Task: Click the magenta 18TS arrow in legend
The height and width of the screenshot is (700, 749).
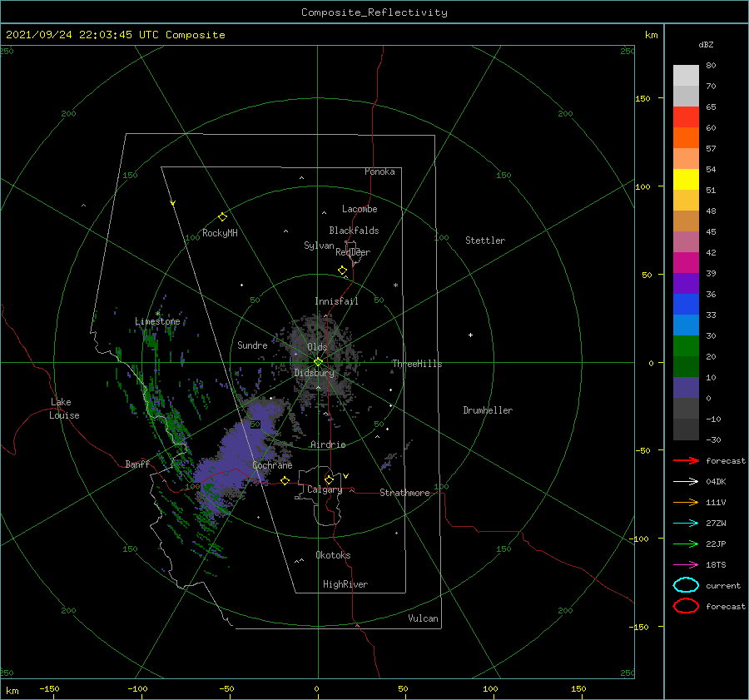Action: pos(686,565)
